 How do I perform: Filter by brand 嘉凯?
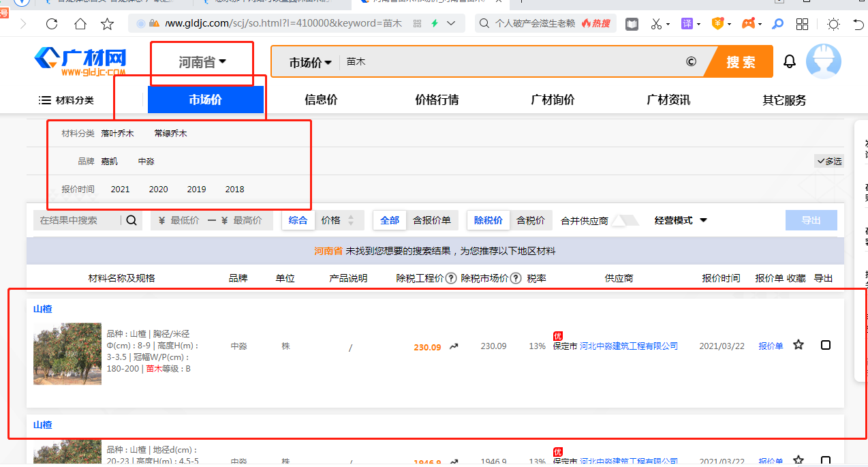pos(110,162)
